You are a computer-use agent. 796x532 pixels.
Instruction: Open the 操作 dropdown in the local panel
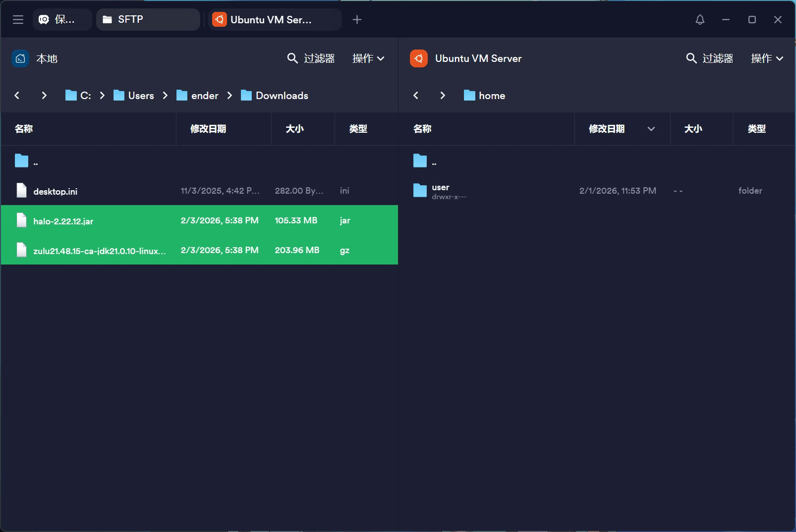[x=368, y=58]
